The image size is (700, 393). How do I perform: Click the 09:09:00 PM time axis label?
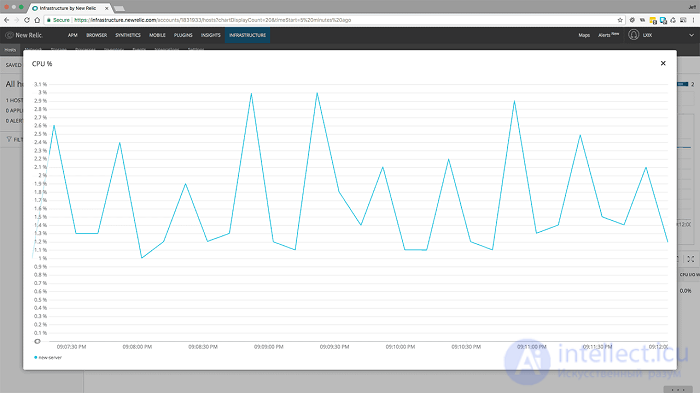coord(269,347)
